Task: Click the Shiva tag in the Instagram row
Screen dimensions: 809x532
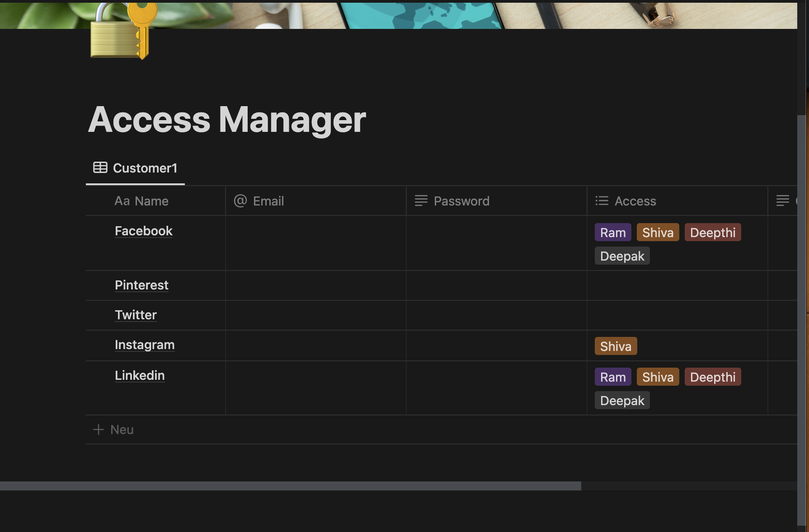Action: point(616,346)
